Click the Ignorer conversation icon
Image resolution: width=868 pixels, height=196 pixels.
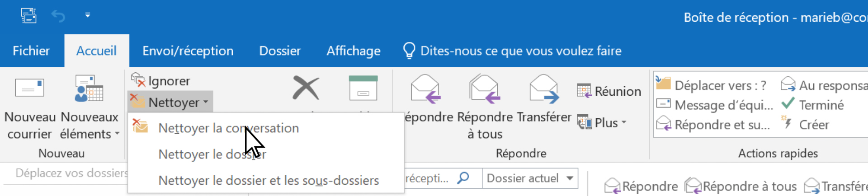[x=138, y=80]
